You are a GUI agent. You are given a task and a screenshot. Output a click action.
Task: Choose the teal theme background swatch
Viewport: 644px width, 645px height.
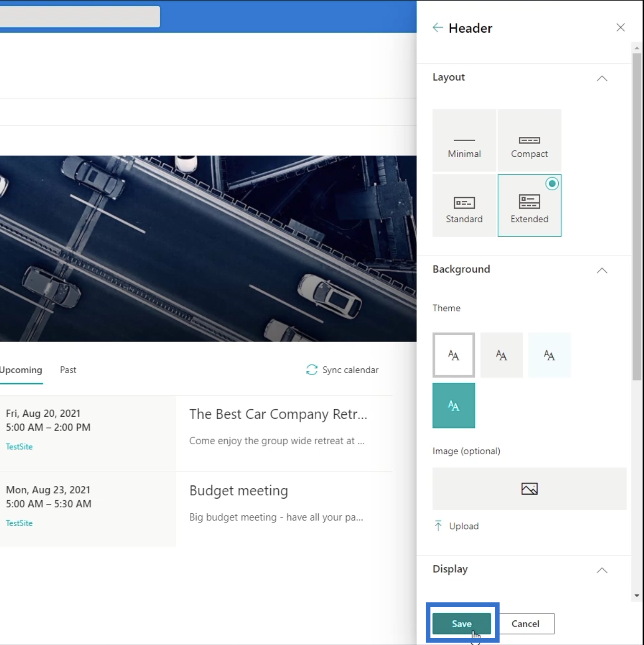click(x=454, y=406)
